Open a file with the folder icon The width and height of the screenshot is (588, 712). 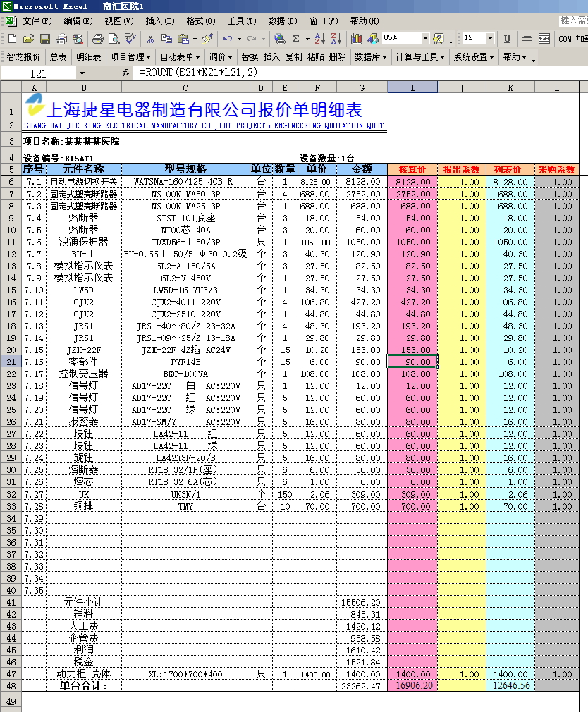28,39
